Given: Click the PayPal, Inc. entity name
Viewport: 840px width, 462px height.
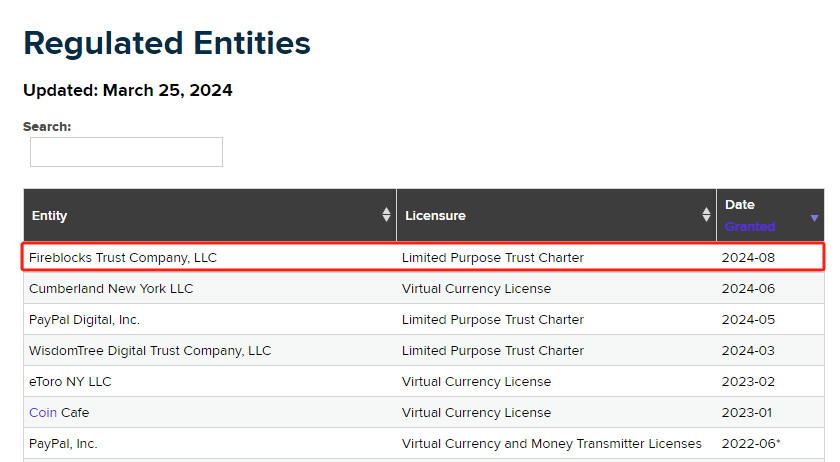Looking at the screenshot, I should (x=63, y=443).
